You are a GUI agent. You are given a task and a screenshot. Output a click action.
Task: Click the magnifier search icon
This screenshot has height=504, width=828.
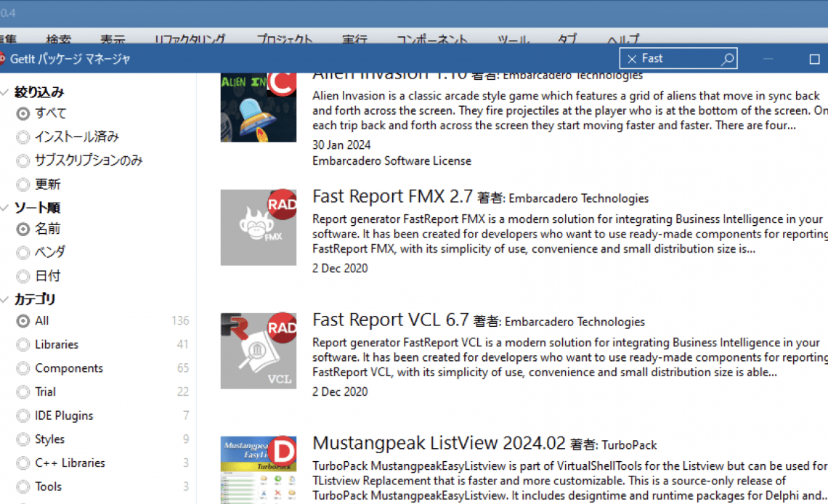tap(727, 59)
